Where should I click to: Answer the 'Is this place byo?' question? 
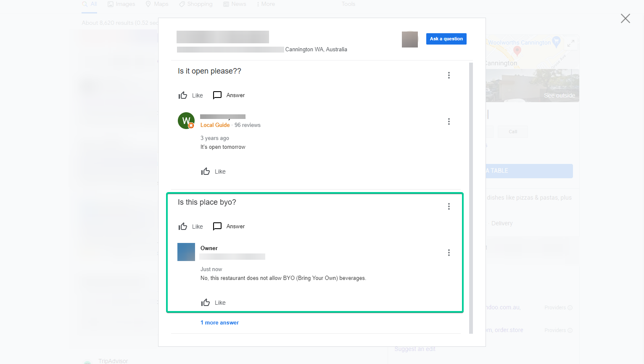pyautogui.click(x=229, y=227)
